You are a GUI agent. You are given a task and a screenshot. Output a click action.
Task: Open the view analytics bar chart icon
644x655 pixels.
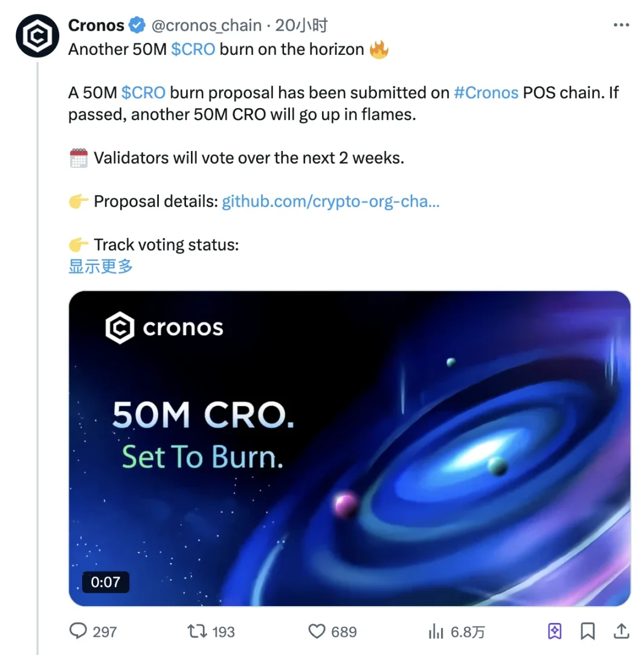(436, 631)
